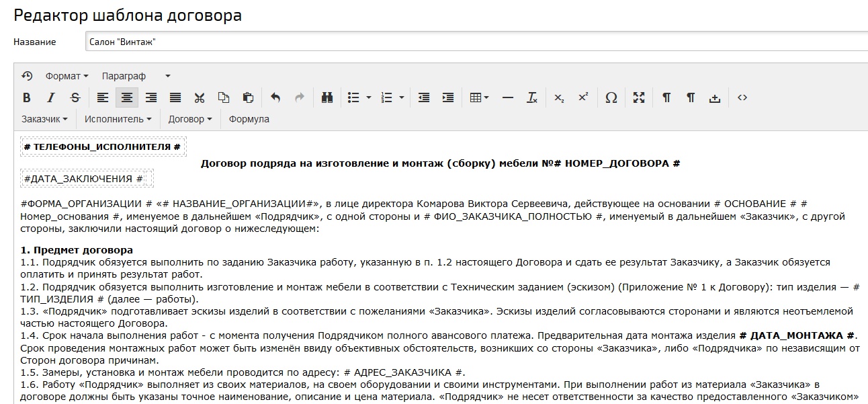Click the bold # ДАТА_МОНТАЖА # placeholder
The height and width of the screenshot is (404, 868).
pyautogui.click(x=797, y=335)
